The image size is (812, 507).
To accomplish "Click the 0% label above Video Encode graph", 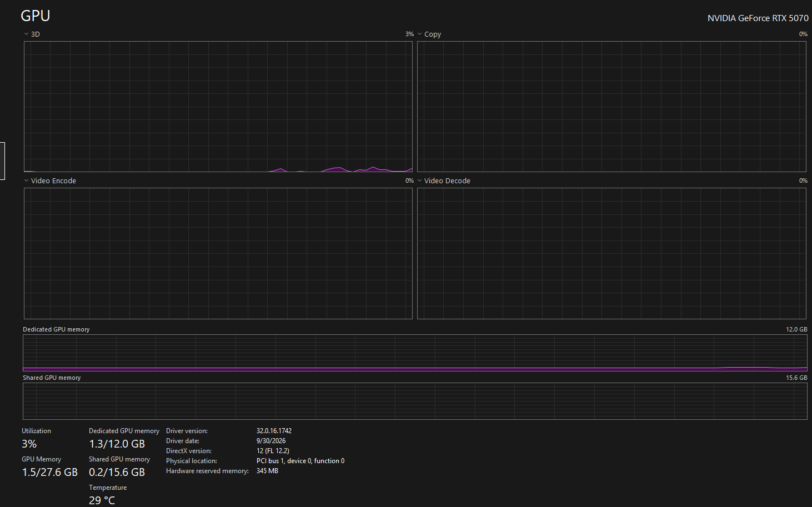I will click(409, 180).
